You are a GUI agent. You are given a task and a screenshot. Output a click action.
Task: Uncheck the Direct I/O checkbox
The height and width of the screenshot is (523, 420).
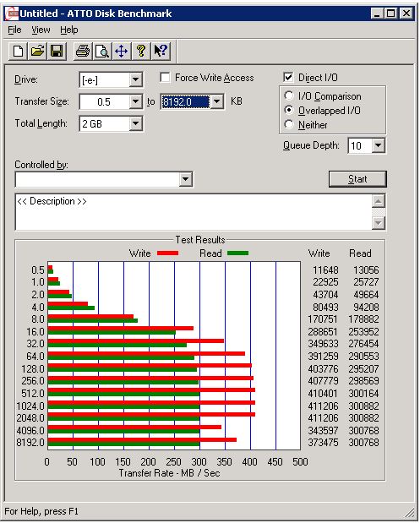[x=288, y=78]
